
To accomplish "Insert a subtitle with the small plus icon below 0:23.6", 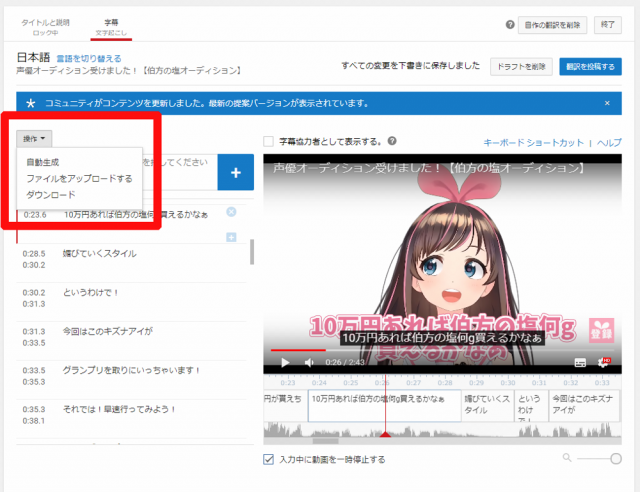I will click(x=231, y=237).
